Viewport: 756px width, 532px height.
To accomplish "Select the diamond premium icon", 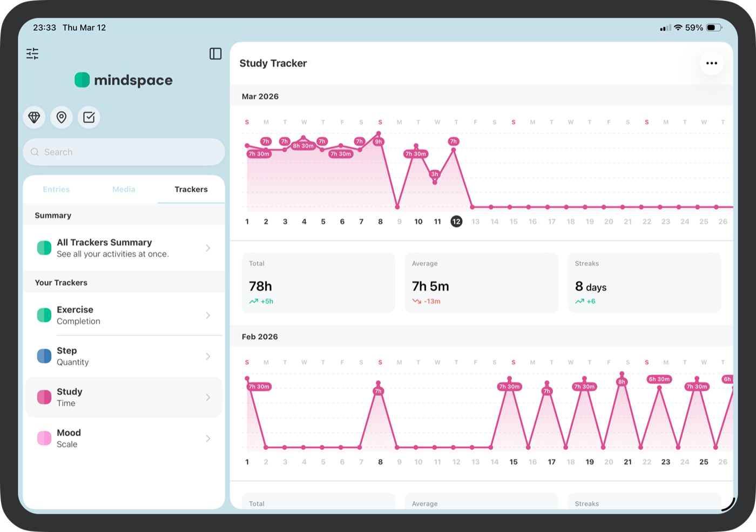I will tap(34, 117).
